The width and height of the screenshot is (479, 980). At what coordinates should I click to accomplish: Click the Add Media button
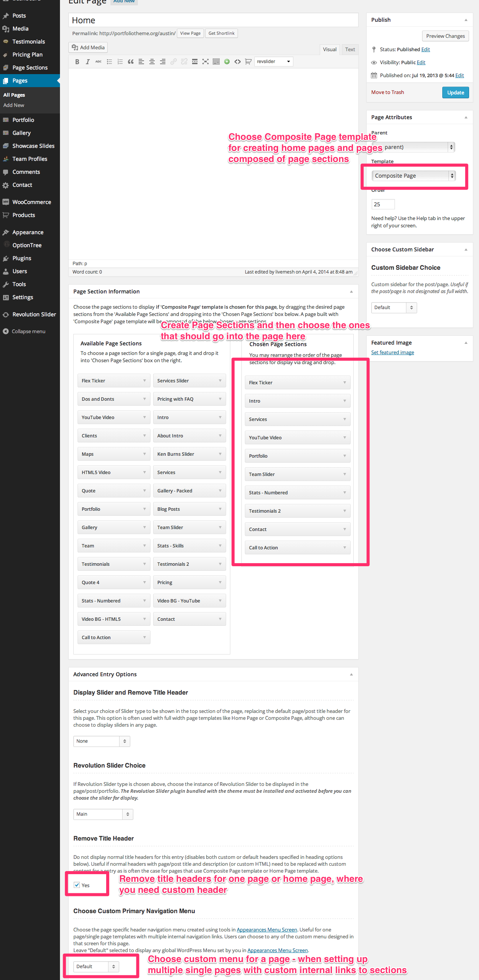(88, 47)
